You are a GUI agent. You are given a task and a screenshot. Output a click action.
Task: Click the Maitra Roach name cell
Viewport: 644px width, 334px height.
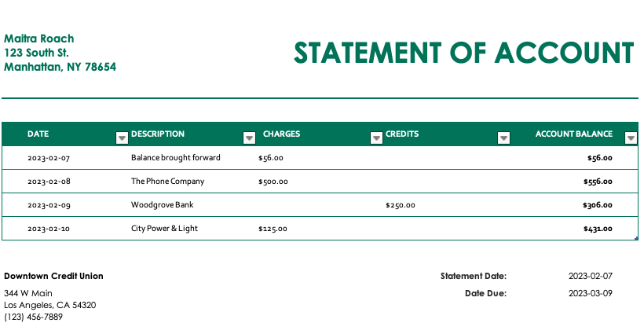39,39
